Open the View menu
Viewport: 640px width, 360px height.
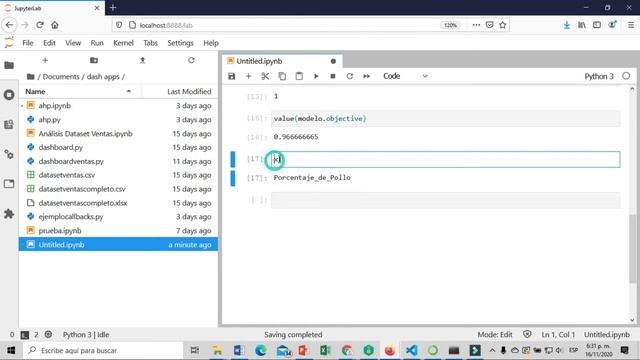(73, 43)
